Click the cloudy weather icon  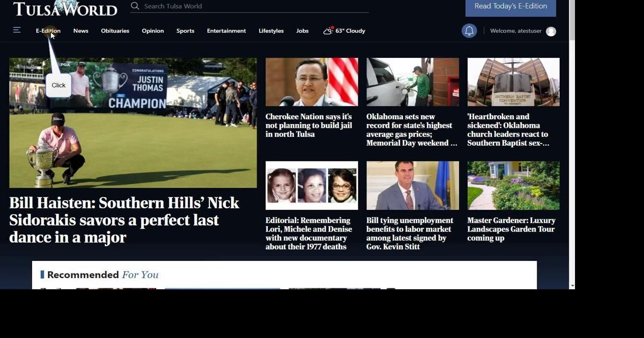328,31
